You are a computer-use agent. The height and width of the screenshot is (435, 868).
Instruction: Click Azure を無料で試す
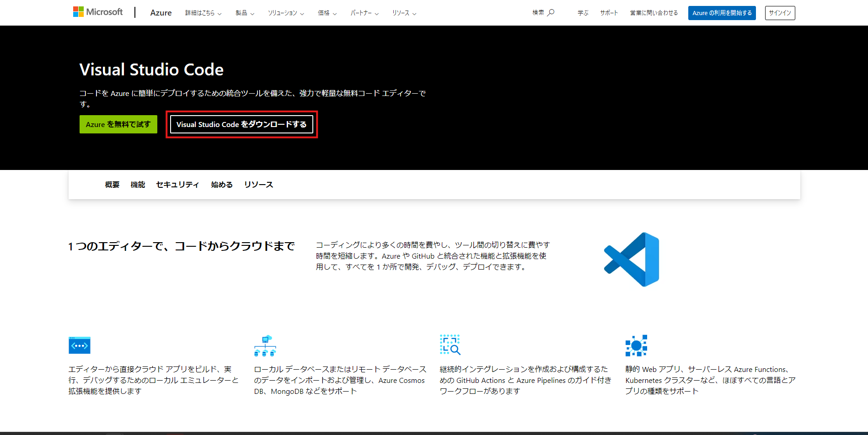(118, 124)
